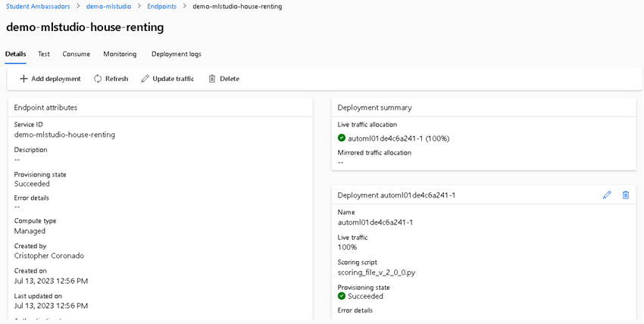The image size is (644, 324).
Task: Open the Details tab
Action: click(16, 55)
